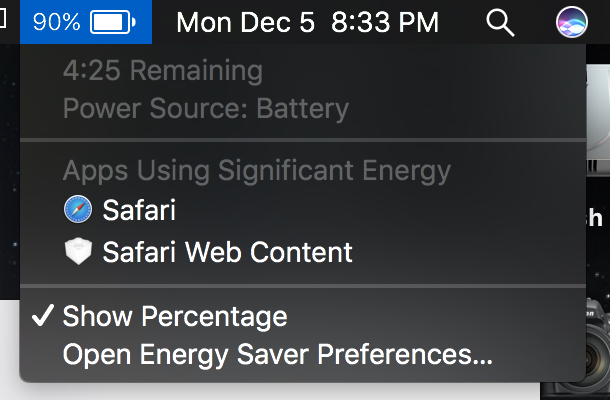This screenshot has height=400, width=610.
Task: Click Apps Using Significant Energy header
Action: click(x=256, y=170)
